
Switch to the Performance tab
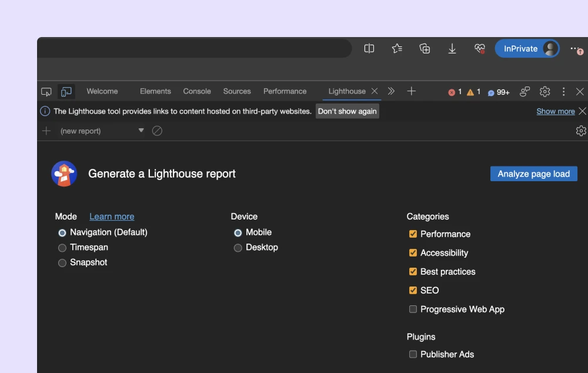285,91
